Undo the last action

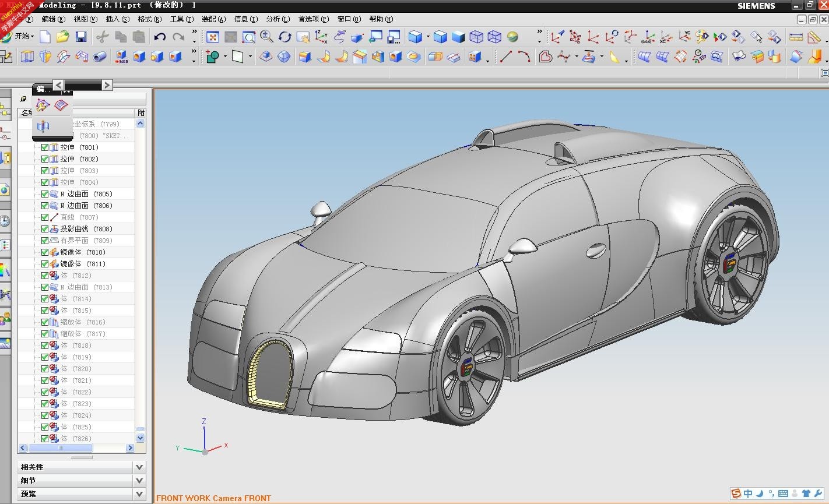[x=160, y=37]
